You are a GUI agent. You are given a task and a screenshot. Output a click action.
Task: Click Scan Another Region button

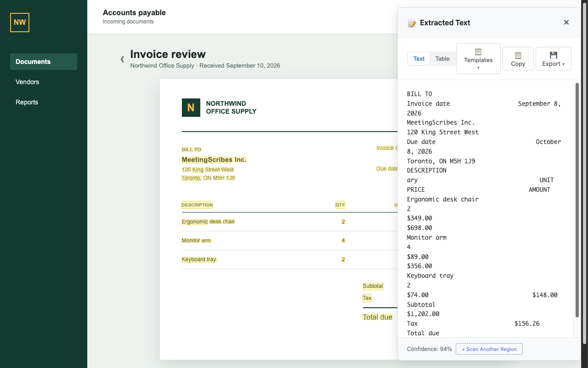[x=489, y=349]
